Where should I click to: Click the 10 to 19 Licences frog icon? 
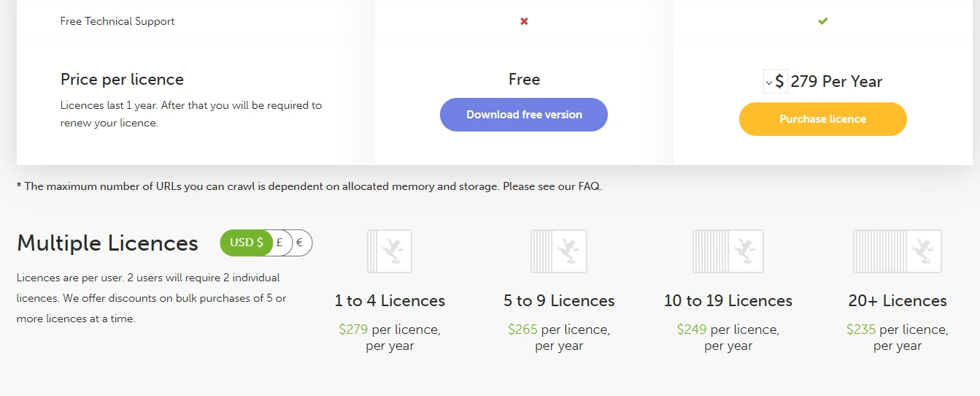pyautogui.click(x=728, y=251)
